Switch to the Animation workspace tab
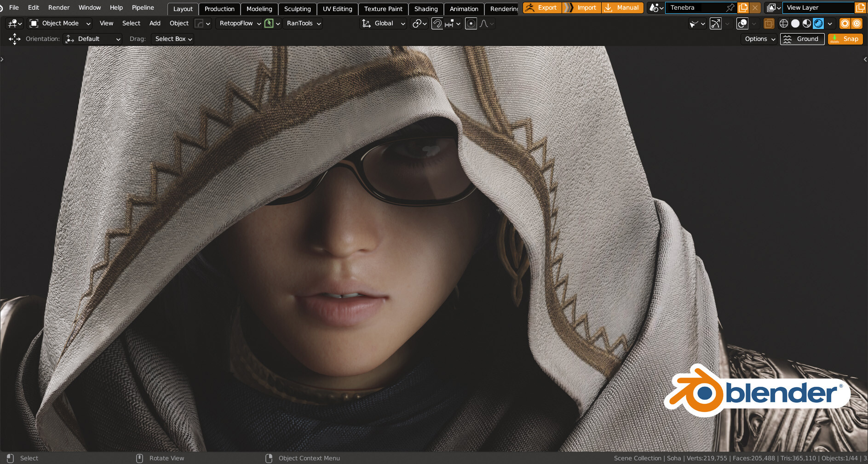This screenshot has width=868, height=464. tap(464, 9)
